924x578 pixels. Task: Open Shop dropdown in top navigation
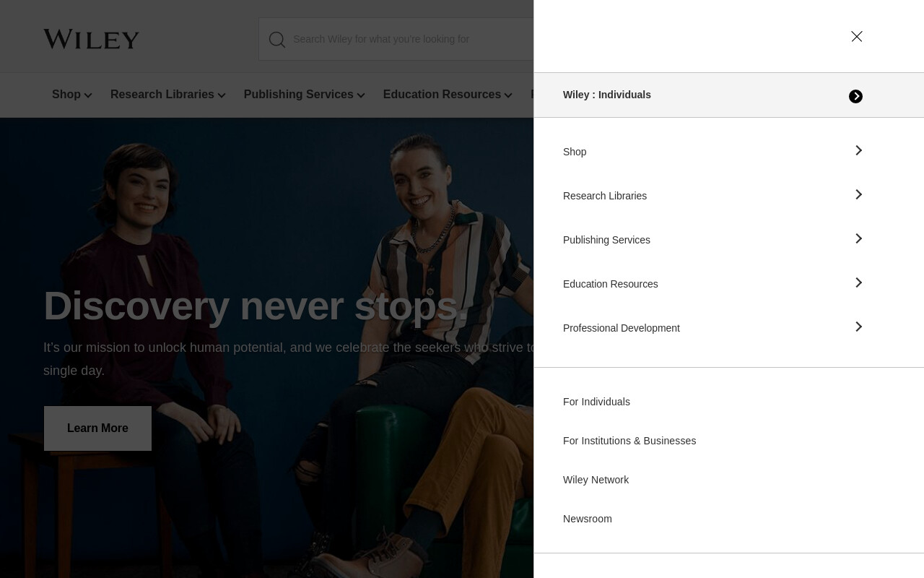[71, 95]
